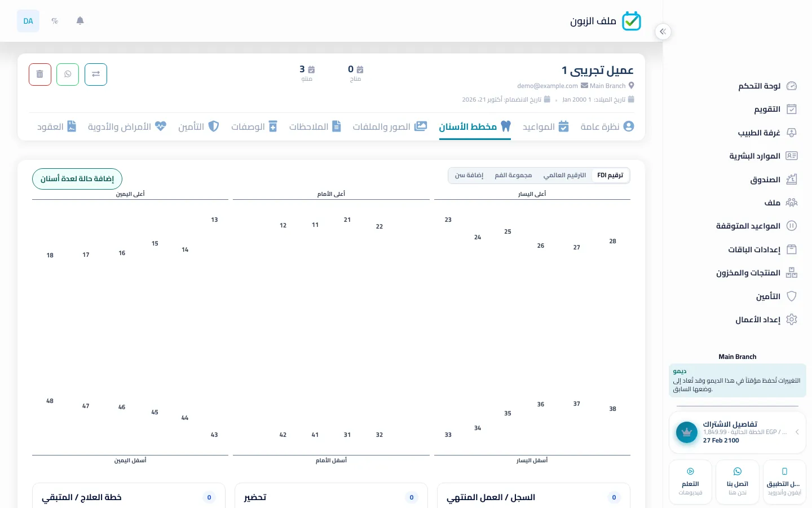Expand تفاصيل الاشتراك subscription card chevron
Viewport: 812px width, 508px height.
(797, 432)
